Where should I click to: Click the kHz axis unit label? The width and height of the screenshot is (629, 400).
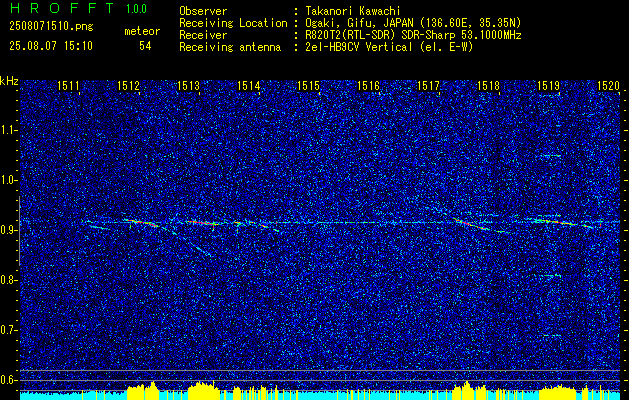(x=9, y=81)
